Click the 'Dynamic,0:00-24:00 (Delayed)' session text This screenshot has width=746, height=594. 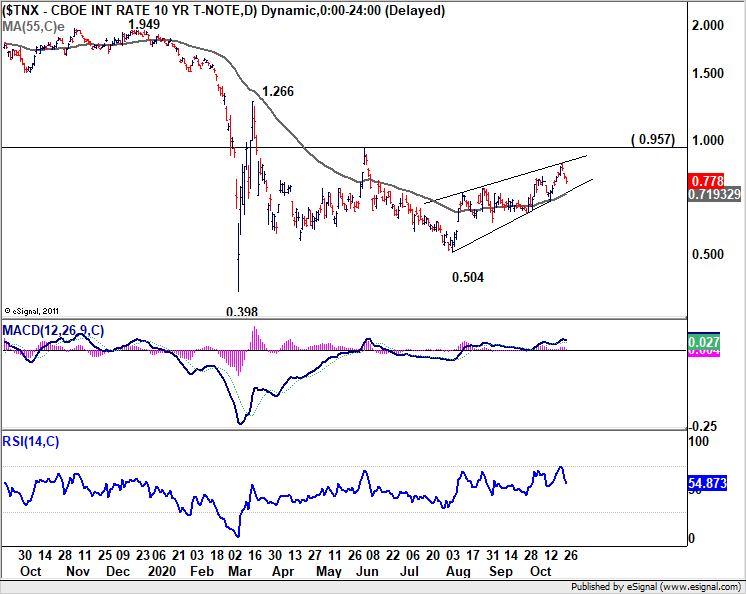click(x=353, y=10)
